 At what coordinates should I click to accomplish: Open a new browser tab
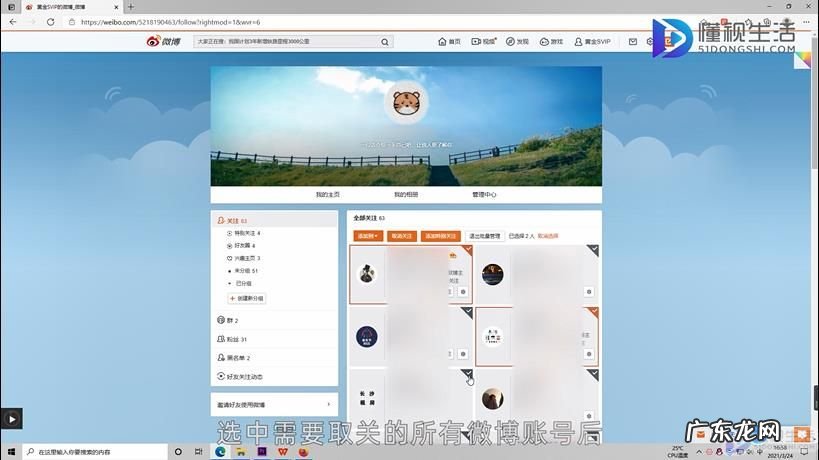[x=131, y=7]
